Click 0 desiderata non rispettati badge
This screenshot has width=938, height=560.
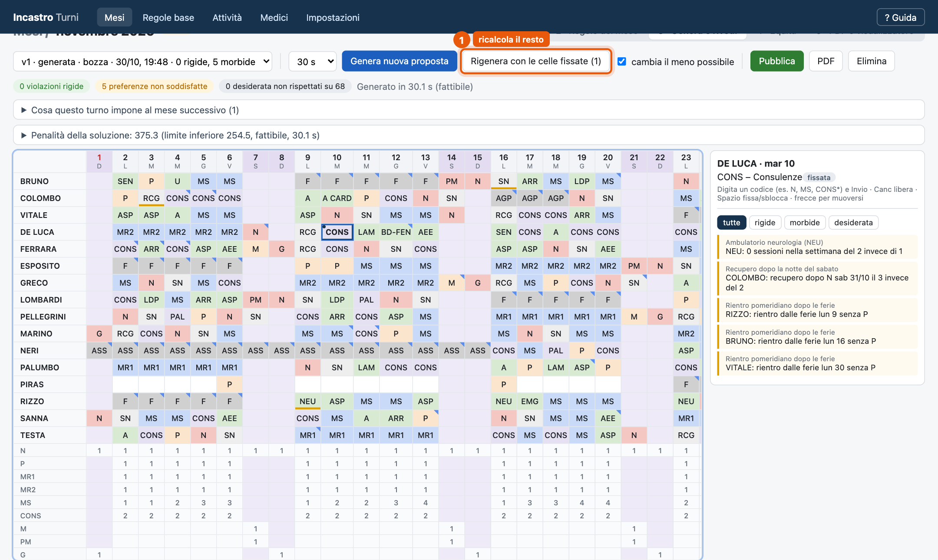pos(285,86)
